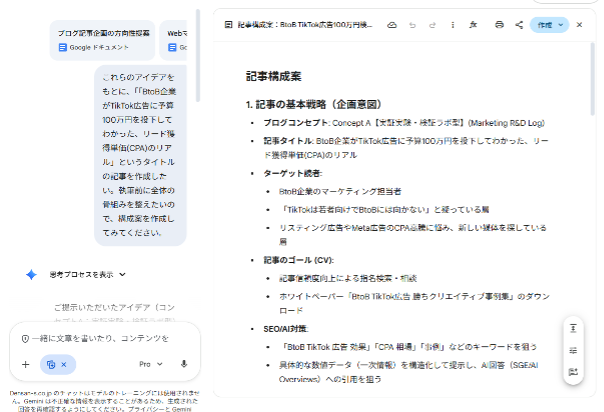Screen dimensions: 604x412
Task: Click the suggest edits icon in floating toolbar
Action: pos(573,372)
